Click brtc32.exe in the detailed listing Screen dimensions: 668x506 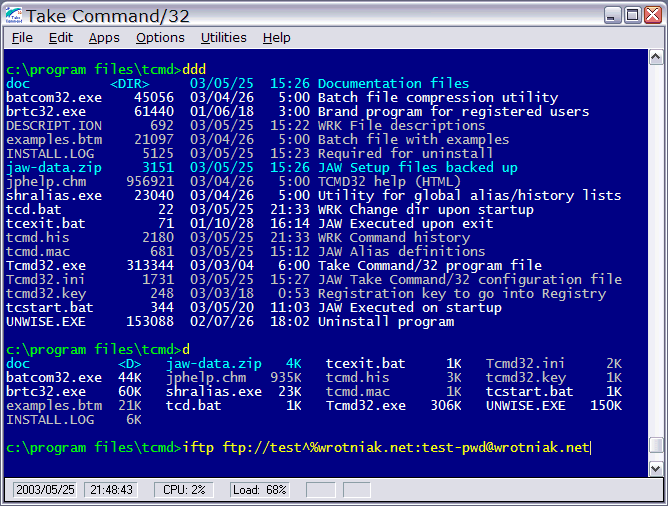click(46, 112)
